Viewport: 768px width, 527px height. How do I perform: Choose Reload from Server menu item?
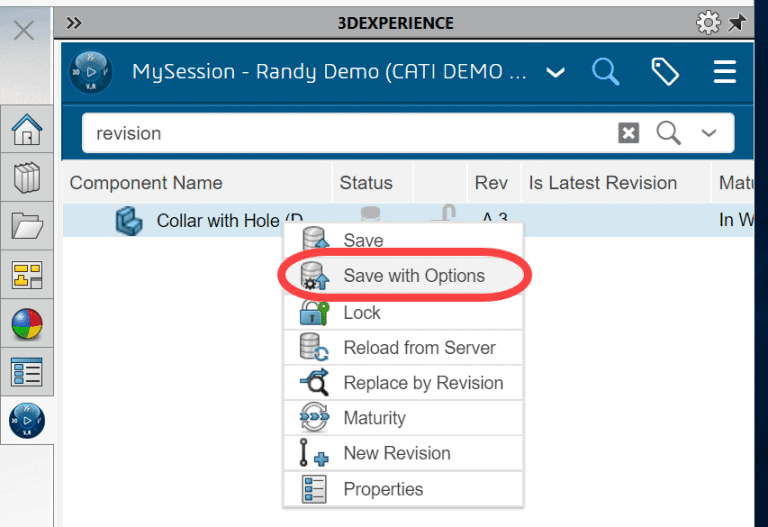pos(403,348)
